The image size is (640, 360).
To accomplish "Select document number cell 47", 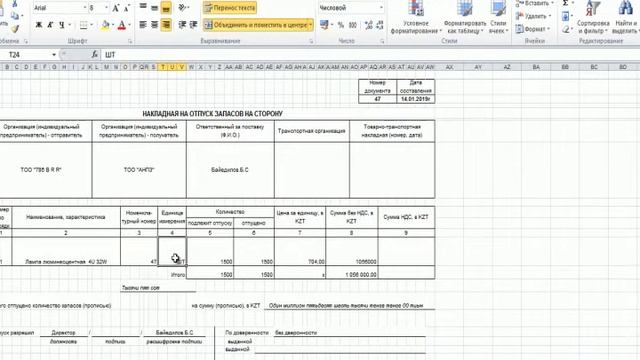I will [x=378, y=99].
